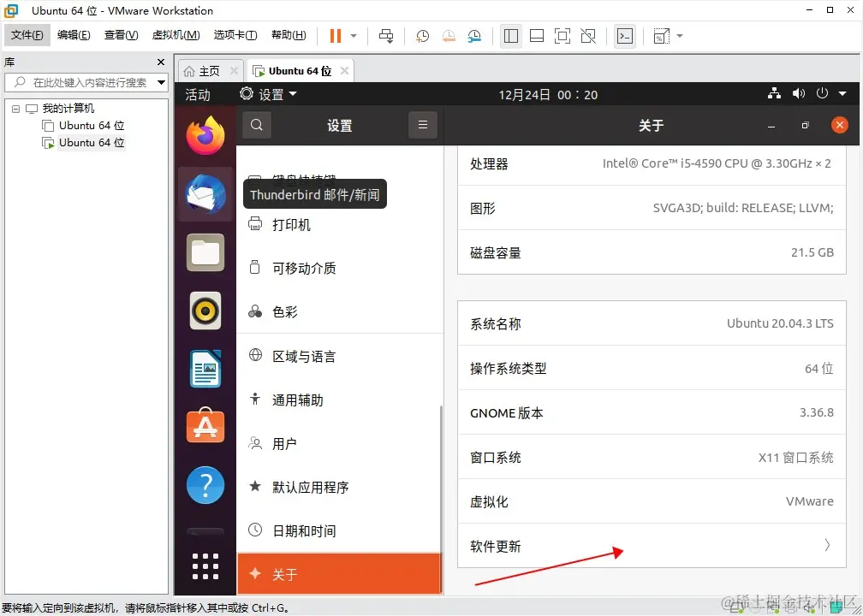Open Rhythmbox music player from the dock
Viewport: 863px width, 616px height.
205,311
